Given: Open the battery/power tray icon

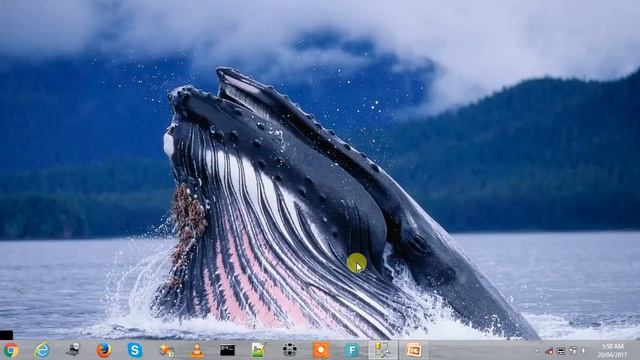Looking at the screenshot, I should [x=561, y=351].
